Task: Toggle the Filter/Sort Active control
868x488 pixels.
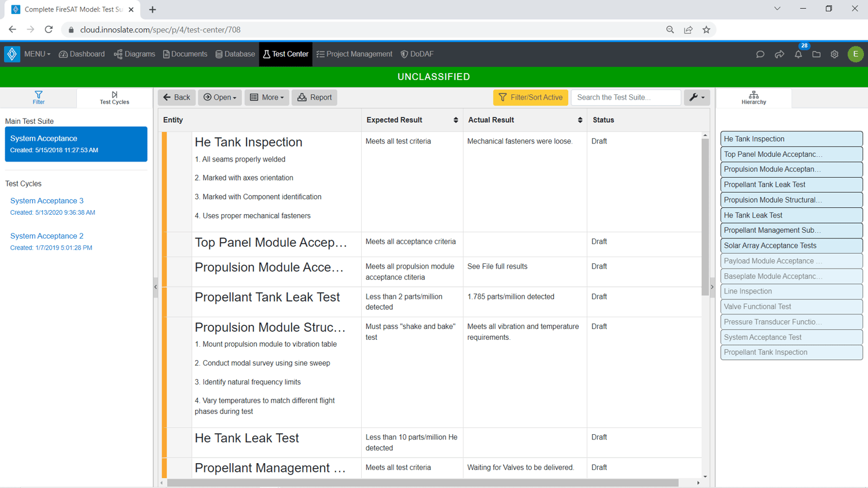Action: [x=531, y=97]
